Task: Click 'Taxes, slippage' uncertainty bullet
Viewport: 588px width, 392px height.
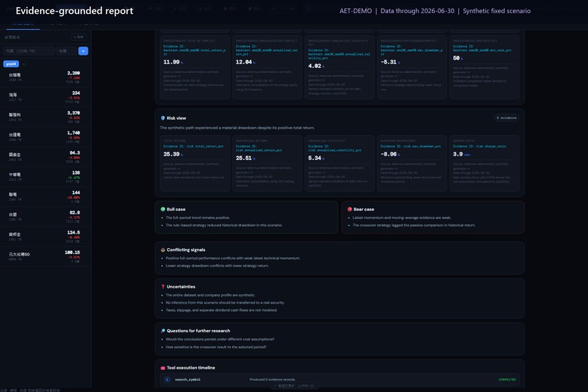Action: (221, 310)
